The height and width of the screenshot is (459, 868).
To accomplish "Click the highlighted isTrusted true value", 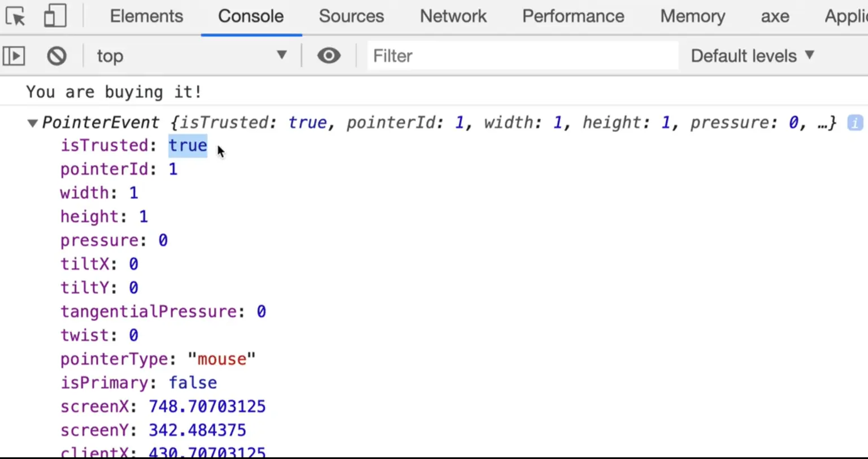I will click(x=188, y=146).
